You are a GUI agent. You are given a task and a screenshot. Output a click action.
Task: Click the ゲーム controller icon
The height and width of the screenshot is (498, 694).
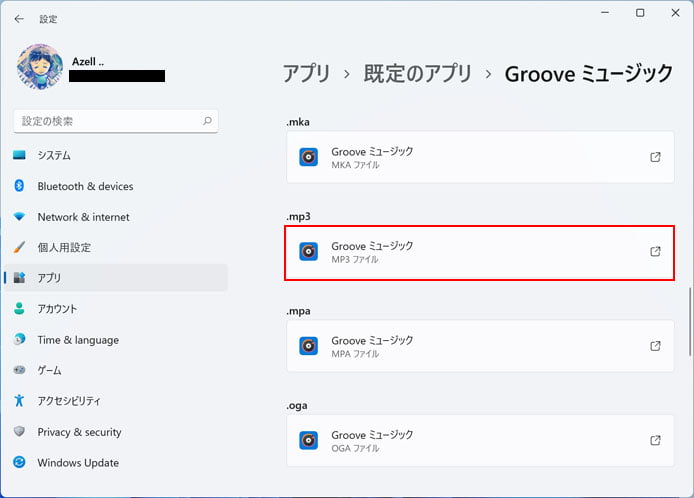[x=19, y=370]
